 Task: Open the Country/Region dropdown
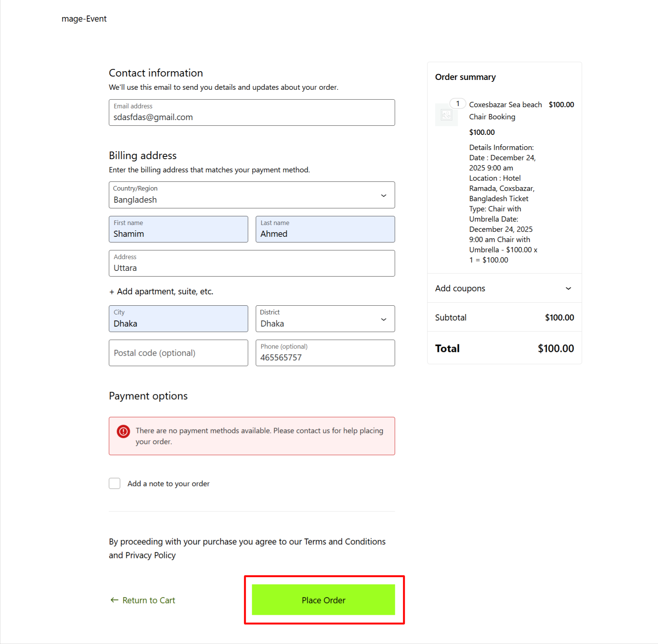tap(252, 195)
